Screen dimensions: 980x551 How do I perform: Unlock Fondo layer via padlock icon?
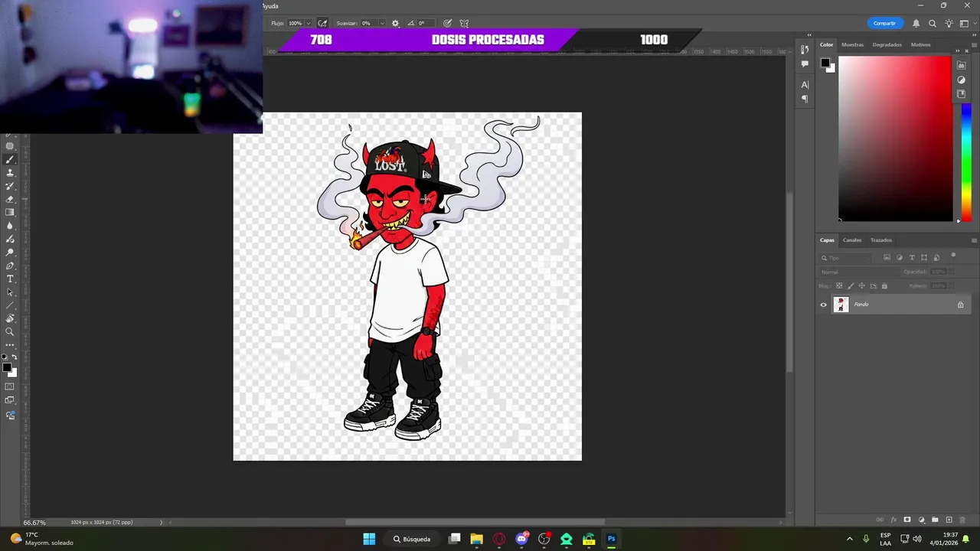(960, 305)
